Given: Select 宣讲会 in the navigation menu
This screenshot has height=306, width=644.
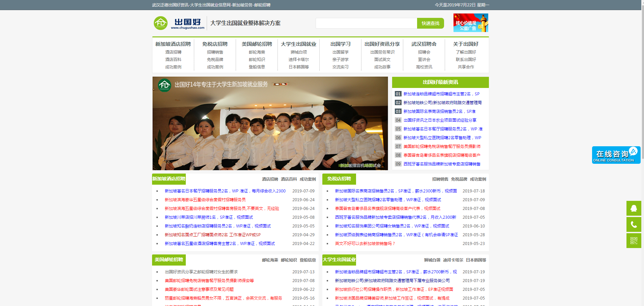Looking at the screenshot, I should click(424, 60).
